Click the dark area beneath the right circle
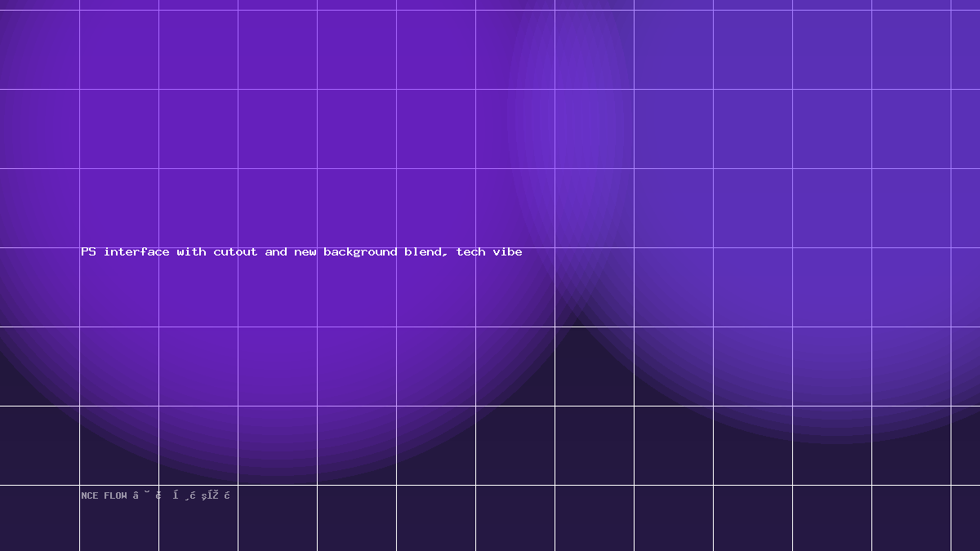 [x=817, y=498]
